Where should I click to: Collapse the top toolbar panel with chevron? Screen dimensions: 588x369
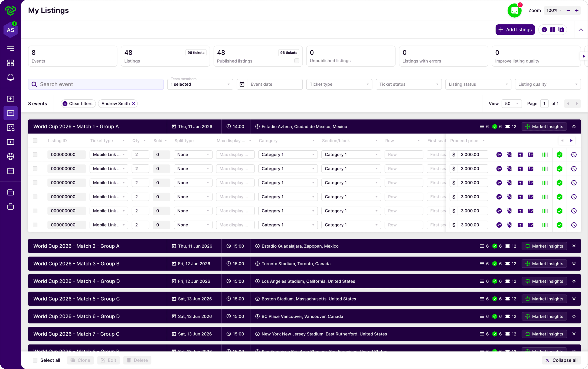coord(581,30)
